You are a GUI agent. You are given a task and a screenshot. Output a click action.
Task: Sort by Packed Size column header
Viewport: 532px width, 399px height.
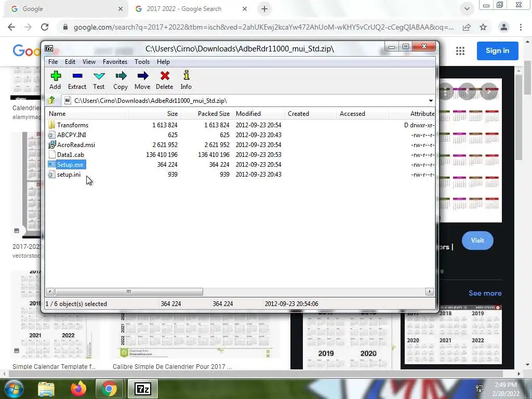click(x=206, y=114)
